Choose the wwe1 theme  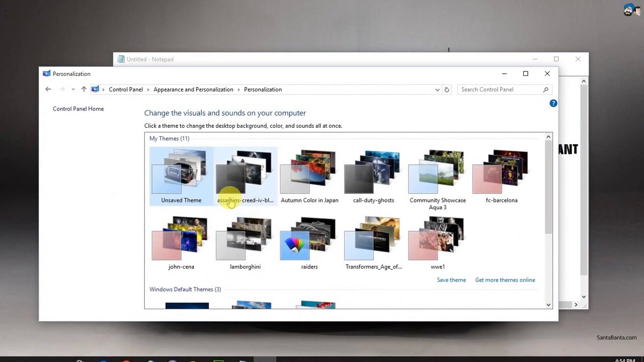tap(438, 243)
